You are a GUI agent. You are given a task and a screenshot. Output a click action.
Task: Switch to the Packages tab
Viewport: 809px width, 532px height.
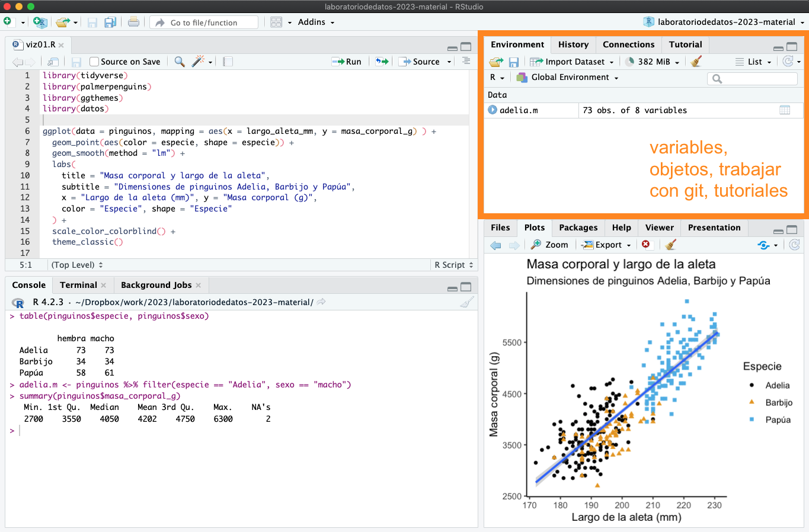tap(578, 227)
